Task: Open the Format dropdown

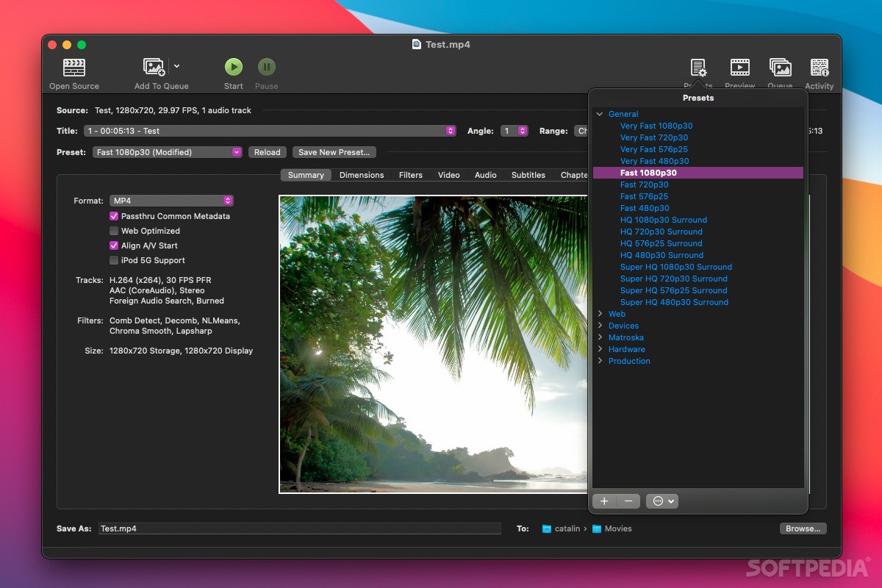Action: pyautogui.click(x=171, y=200)
